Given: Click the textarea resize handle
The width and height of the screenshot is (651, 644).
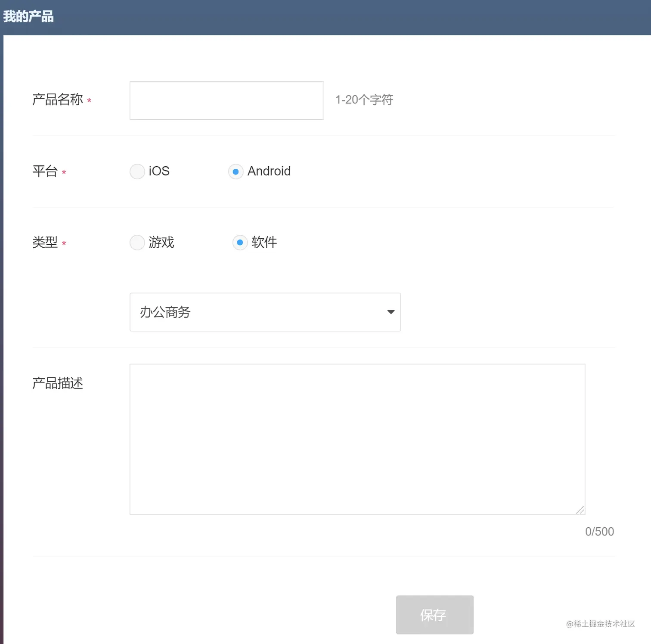Looking at the screenshot, I should pyautogui.click(x=580, y=510).
